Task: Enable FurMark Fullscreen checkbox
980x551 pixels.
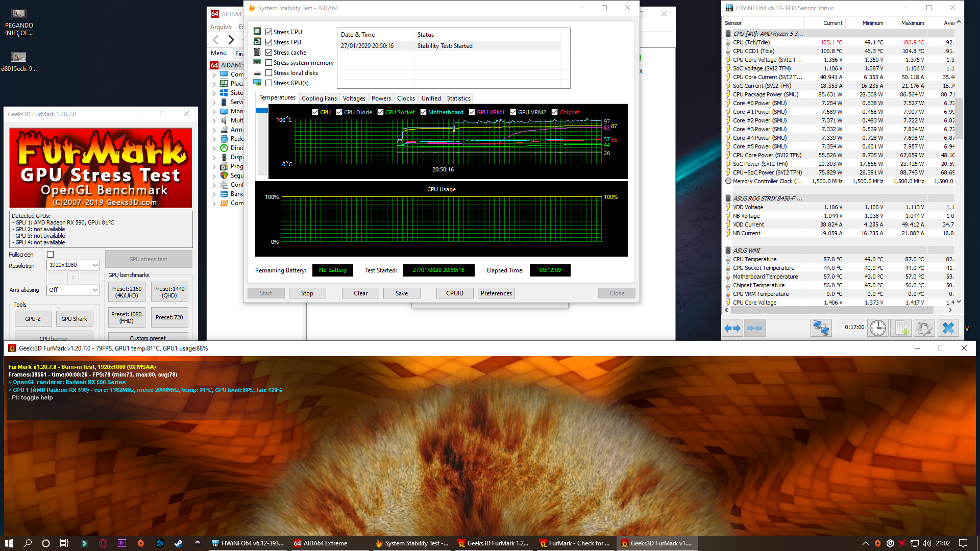Action: [x=50, y=255]
